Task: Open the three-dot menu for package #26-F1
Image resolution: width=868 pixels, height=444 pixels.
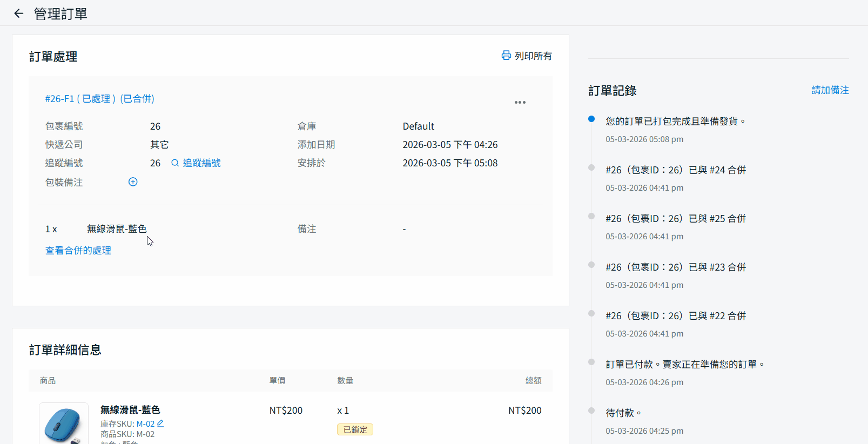Action: (520, 102)
